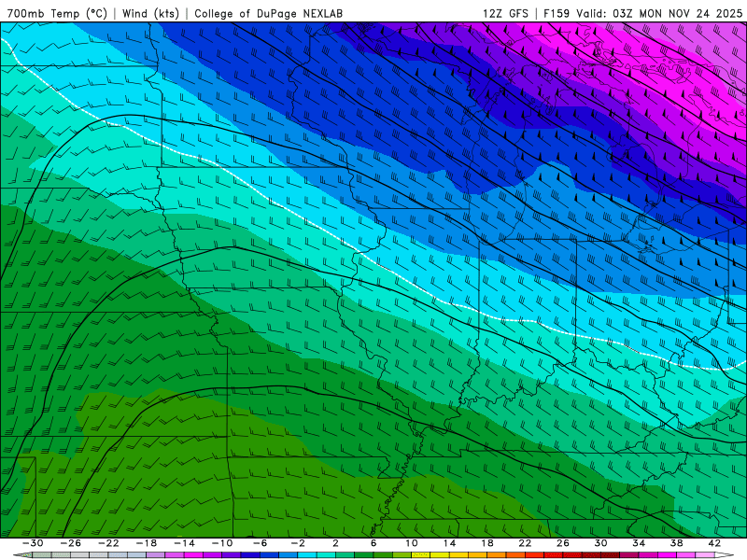This screenshot has width=747, height=560.
Task: Click the -2 colorbar label
Action: click(298, 543)
